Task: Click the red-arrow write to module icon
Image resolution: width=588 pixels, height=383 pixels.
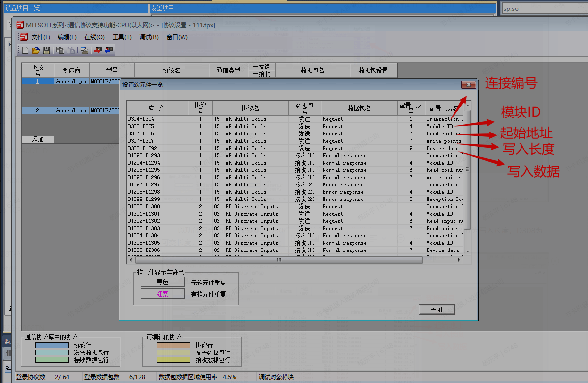Action: (98, 50)
